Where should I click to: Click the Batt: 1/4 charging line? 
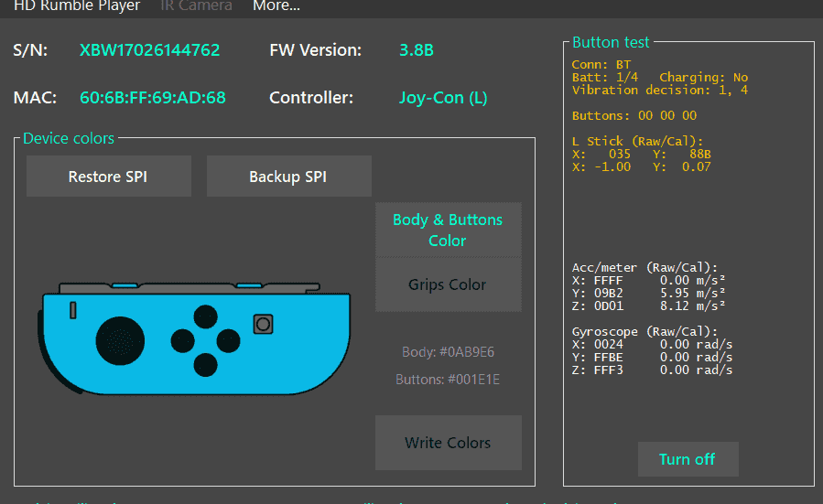point(660,77)
